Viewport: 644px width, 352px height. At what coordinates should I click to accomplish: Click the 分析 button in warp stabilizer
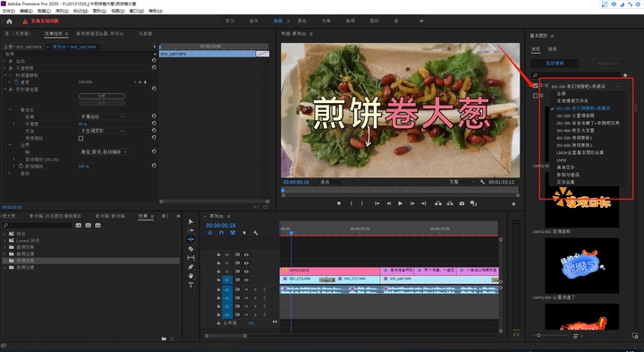(102, 96)
